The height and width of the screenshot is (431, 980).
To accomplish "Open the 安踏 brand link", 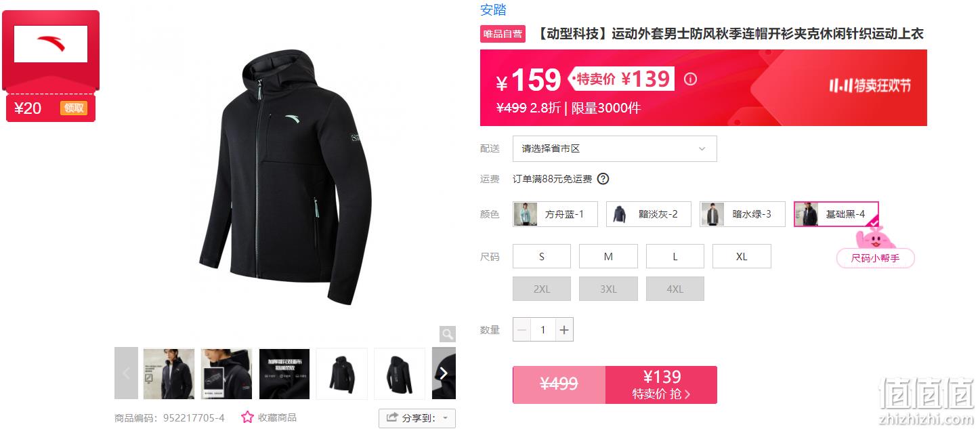I will click(x=493, y=9).
